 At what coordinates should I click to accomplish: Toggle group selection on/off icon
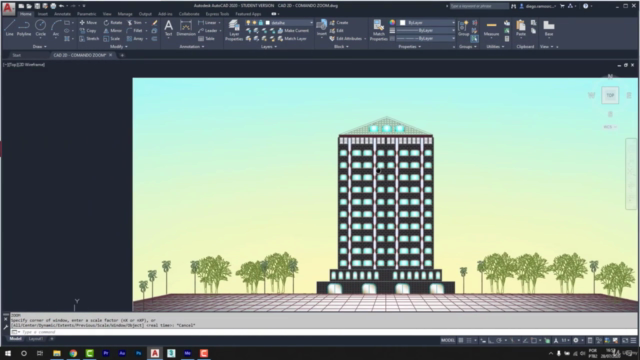tap(474, 39)
